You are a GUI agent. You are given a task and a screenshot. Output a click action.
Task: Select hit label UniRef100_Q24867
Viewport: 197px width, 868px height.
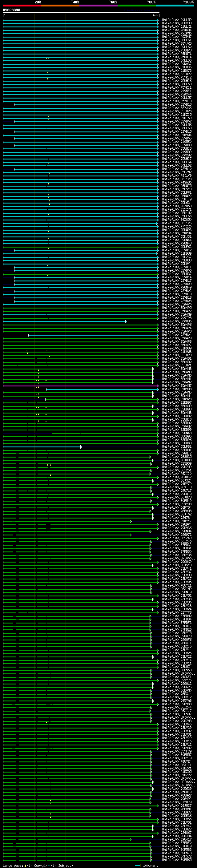pos(177,833)
